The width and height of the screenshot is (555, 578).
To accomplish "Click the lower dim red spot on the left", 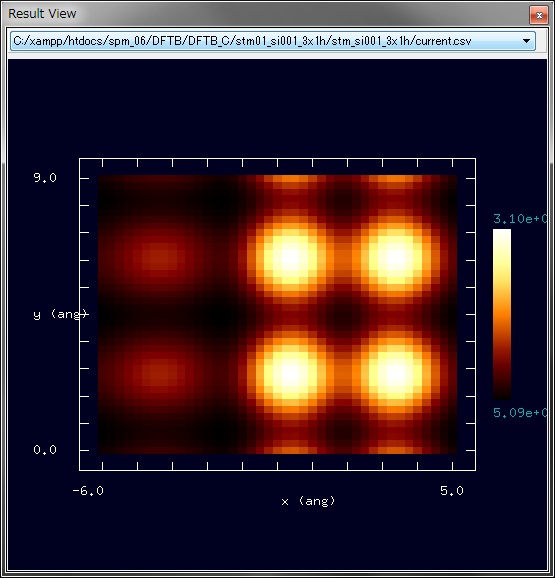I will (159, 373).
